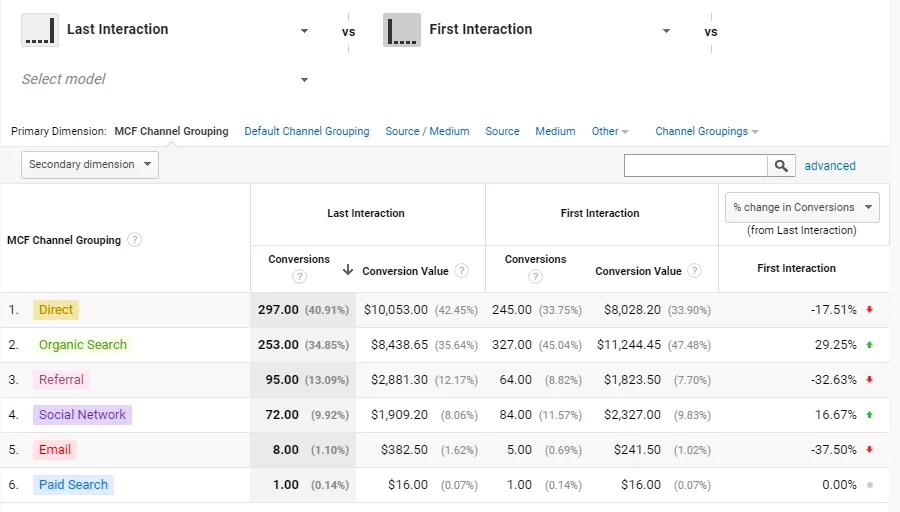Select the Source / Medium dimension
Viewport: 900px width, 512px height.
tap(427, 131)
